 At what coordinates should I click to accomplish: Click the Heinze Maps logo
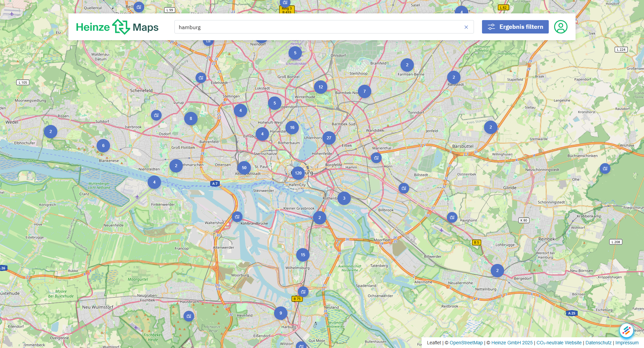click(117, 27)
